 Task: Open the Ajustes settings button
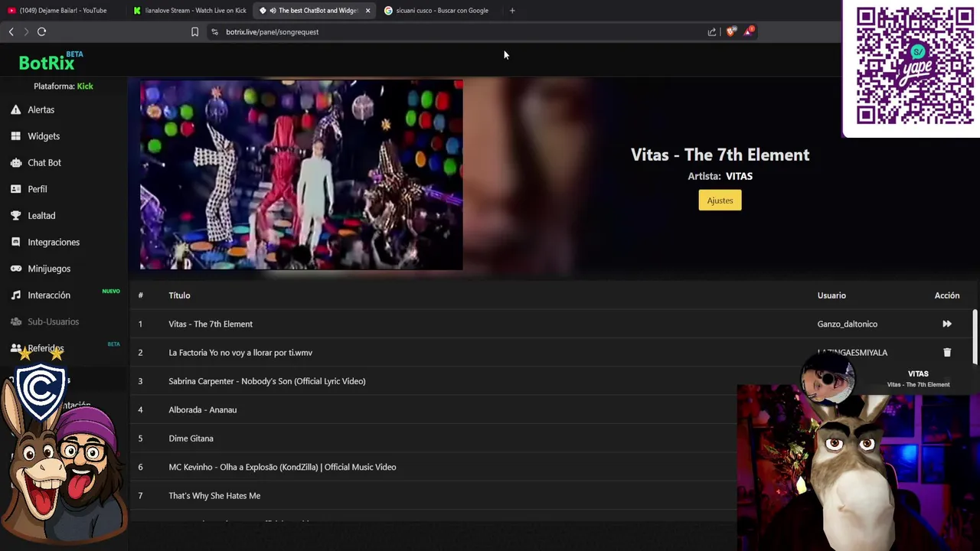point(720,201)
